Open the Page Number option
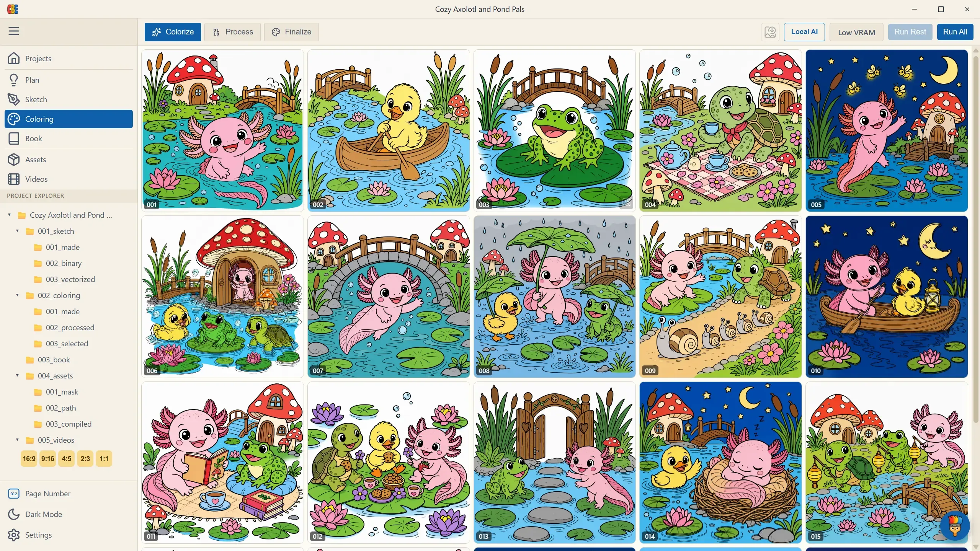 (x=69, y=494)
